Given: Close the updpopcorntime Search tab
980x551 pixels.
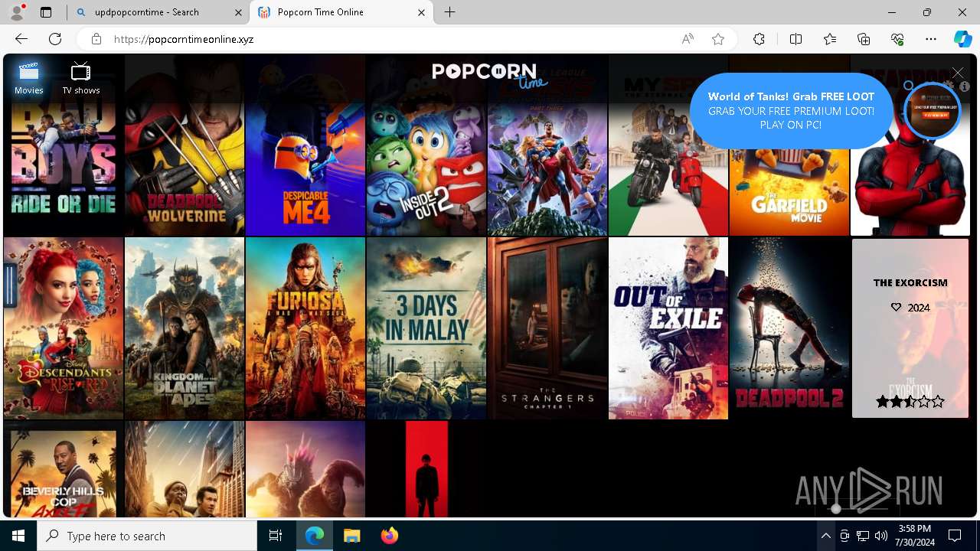Looking at the screenshot, I should pyautogui.click(x=239, y=12).
